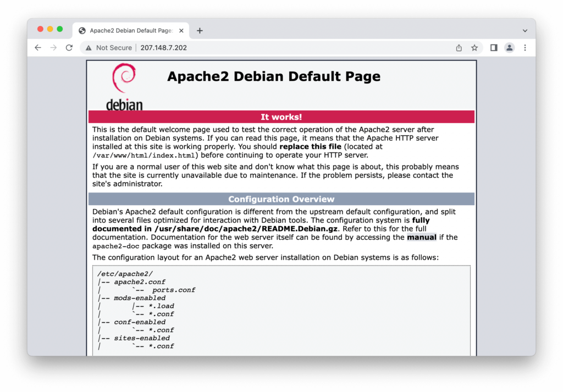The image size is (563, 392).
Task: Click apache2.conf in the tree
Action: (140, 282)
